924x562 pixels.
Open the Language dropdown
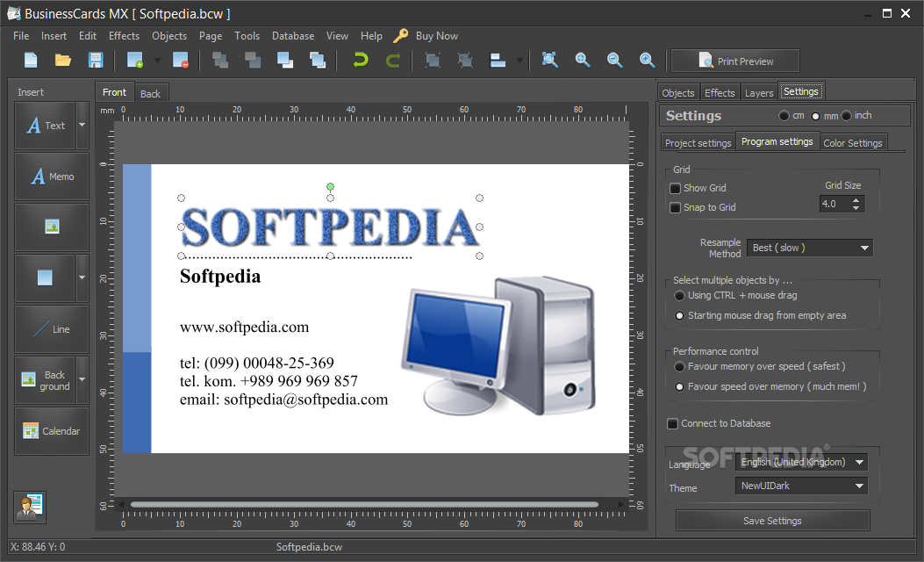(x=801, y=462)
